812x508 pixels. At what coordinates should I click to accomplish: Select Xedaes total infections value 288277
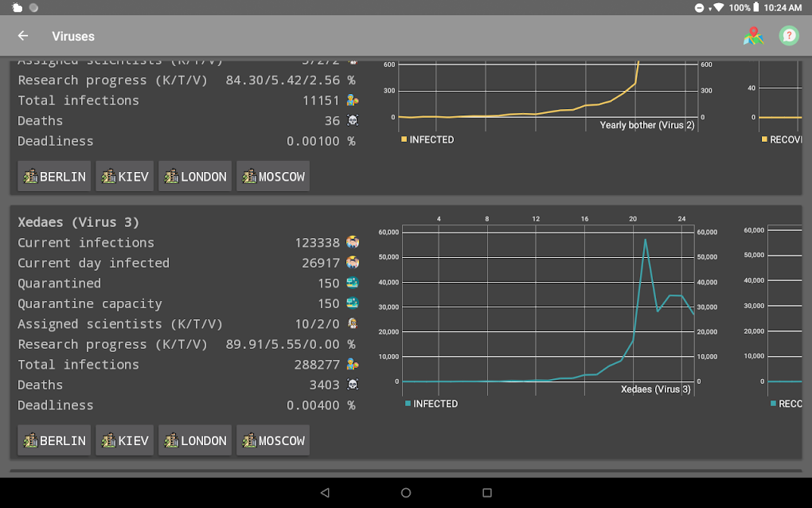pyautogui.click(x=317, y=365)
